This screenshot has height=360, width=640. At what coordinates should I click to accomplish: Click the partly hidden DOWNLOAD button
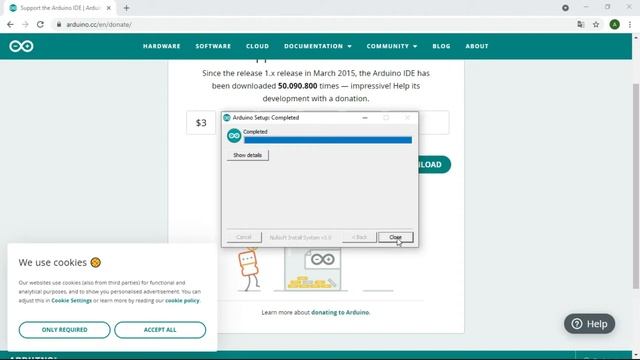(x=434, y=164)
